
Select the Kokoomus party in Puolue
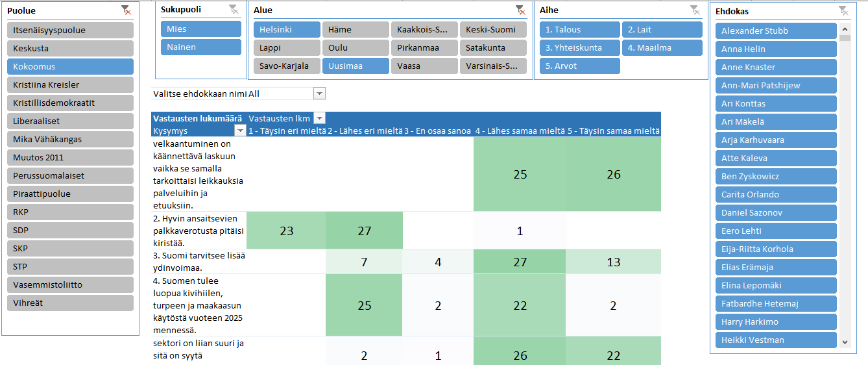[x=70, y=67]
